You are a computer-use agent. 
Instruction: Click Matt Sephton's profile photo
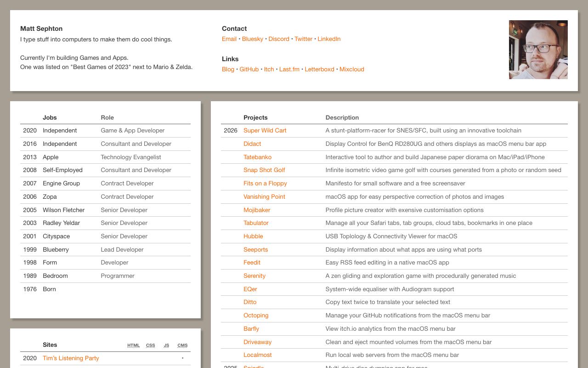click(x=538, y=50)
